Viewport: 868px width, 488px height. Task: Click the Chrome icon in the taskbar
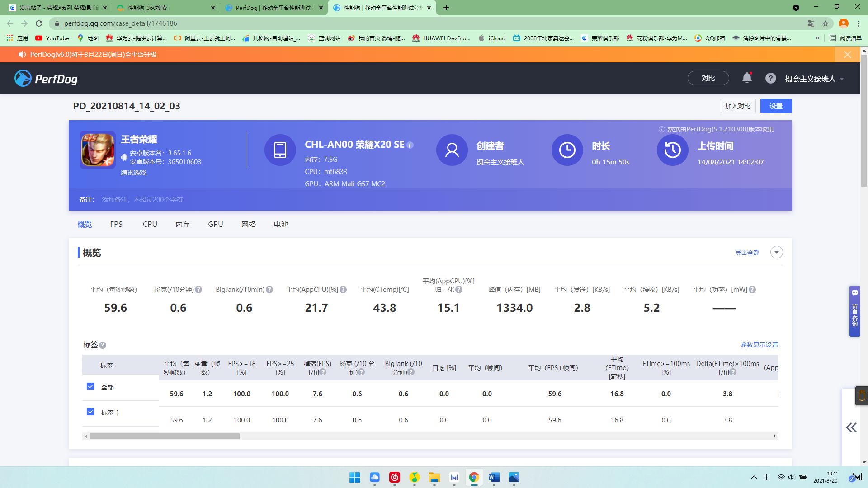click(474, 477)
